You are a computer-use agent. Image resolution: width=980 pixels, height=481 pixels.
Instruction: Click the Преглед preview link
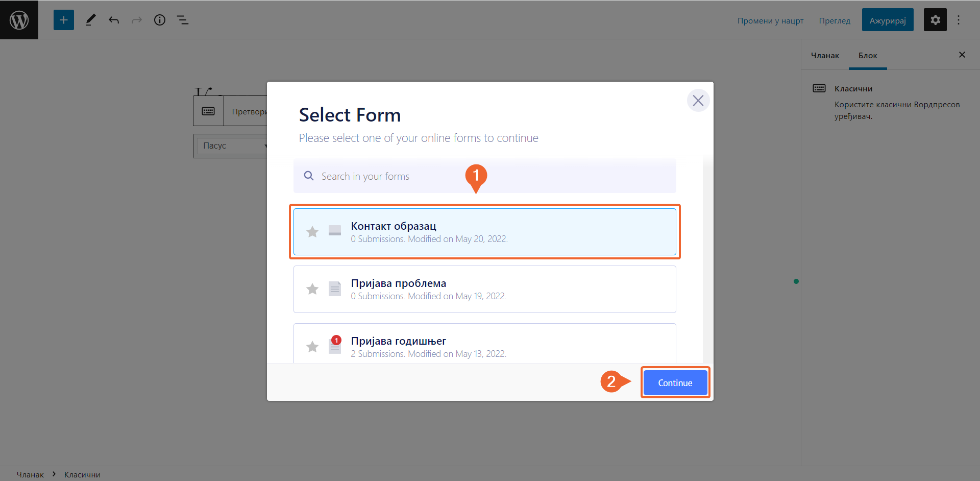835,21
